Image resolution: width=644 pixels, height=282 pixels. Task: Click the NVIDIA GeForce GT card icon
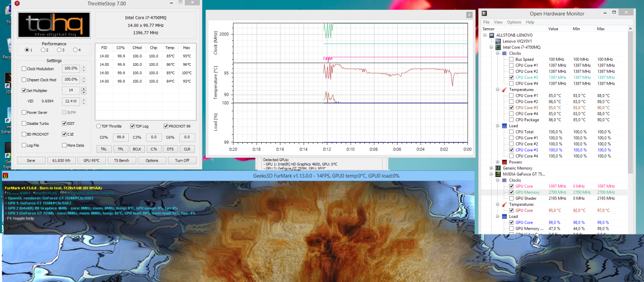(x=498, y=174)
